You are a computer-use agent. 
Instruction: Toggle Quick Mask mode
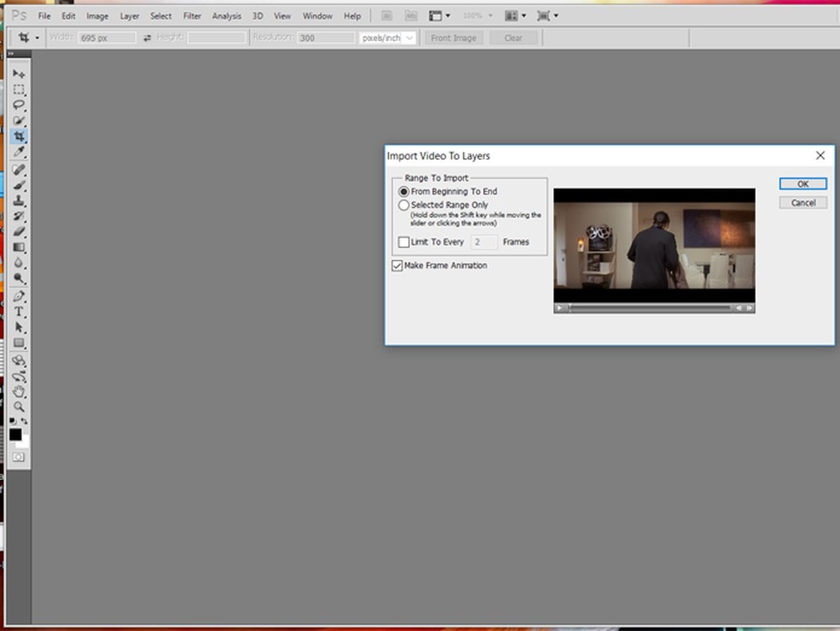[19, 457]
